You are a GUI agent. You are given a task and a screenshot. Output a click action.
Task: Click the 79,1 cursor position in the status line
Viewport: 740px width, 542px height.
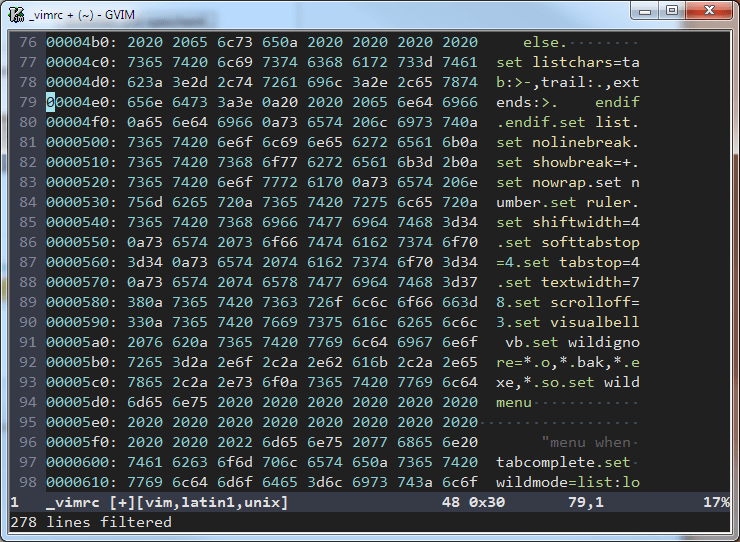click(586, 502)
